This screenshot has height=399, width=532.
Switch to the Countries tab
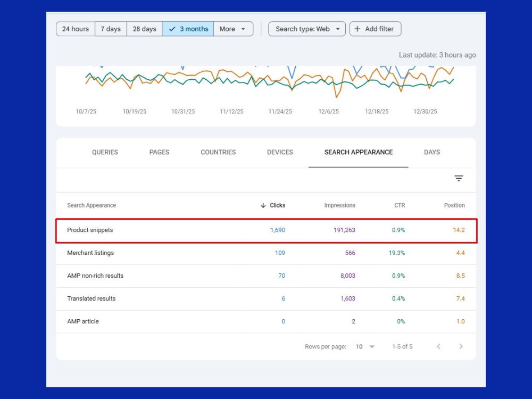coord(218,152)
